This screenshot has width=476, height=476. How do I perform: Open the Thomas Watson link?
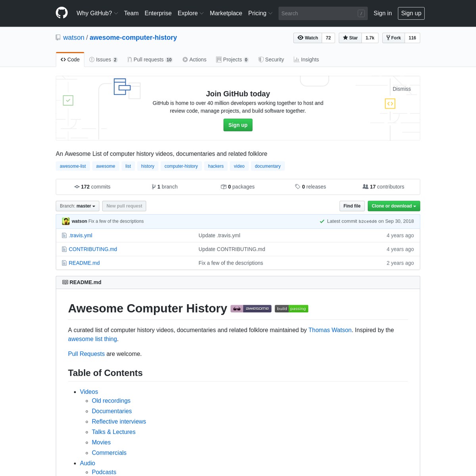click(330, 330)
